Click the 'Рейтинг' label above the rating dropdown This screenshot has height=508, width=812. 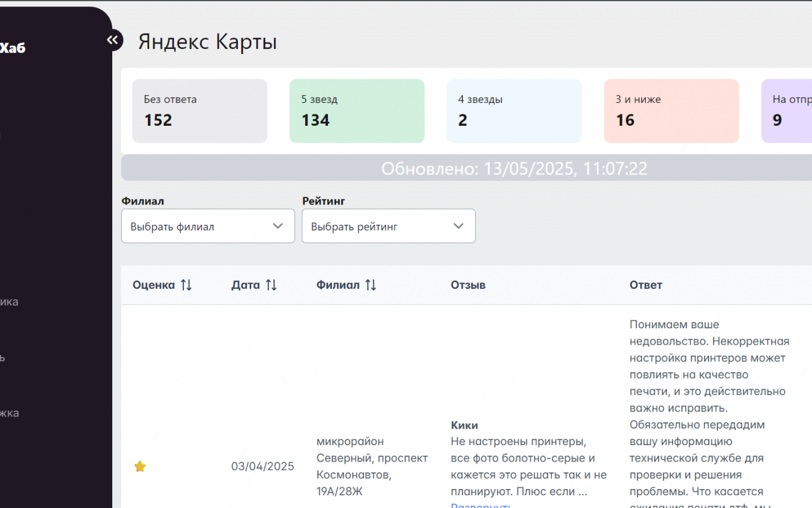[324, 201]
